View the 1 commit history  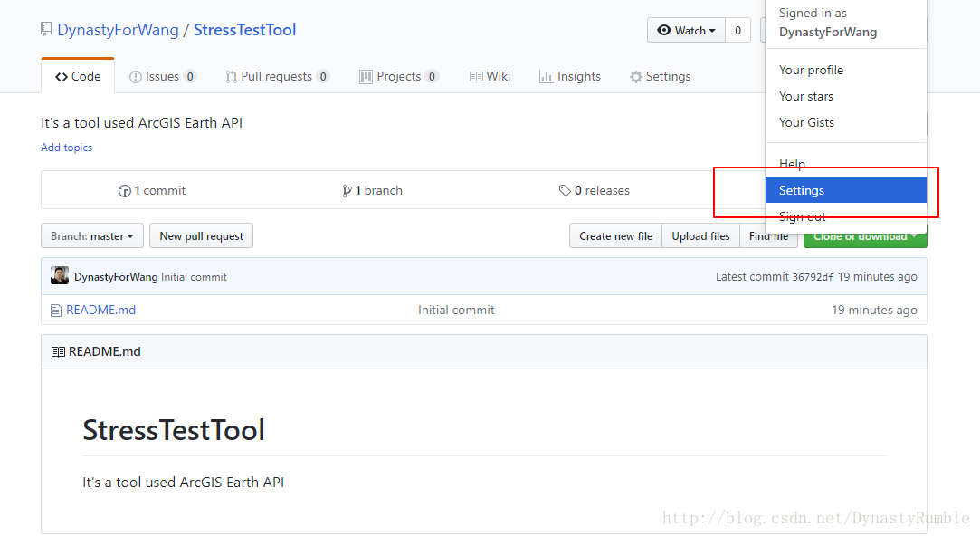[x=152, y=191]
